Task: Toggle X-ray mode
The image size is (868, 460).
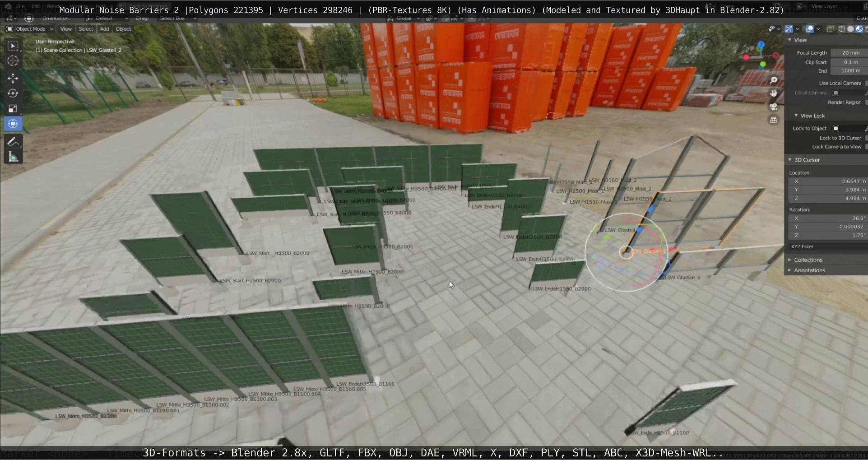Action: (830, 29)
